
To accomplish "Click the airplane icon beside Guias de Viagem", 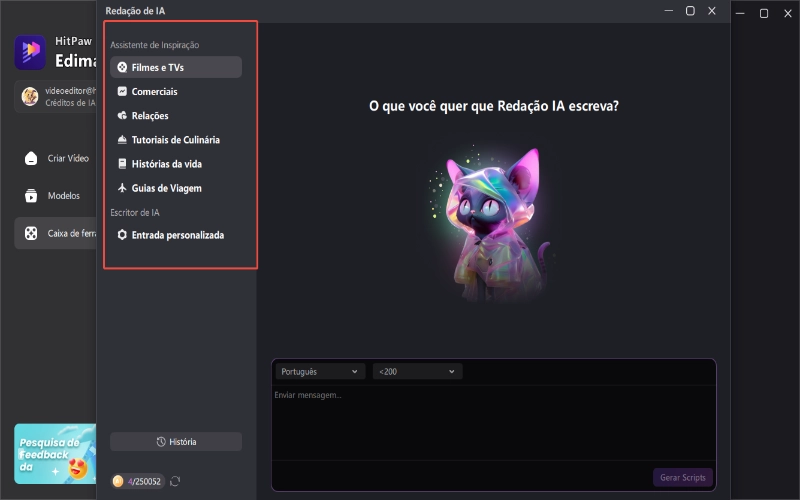I will coord(122,188).
